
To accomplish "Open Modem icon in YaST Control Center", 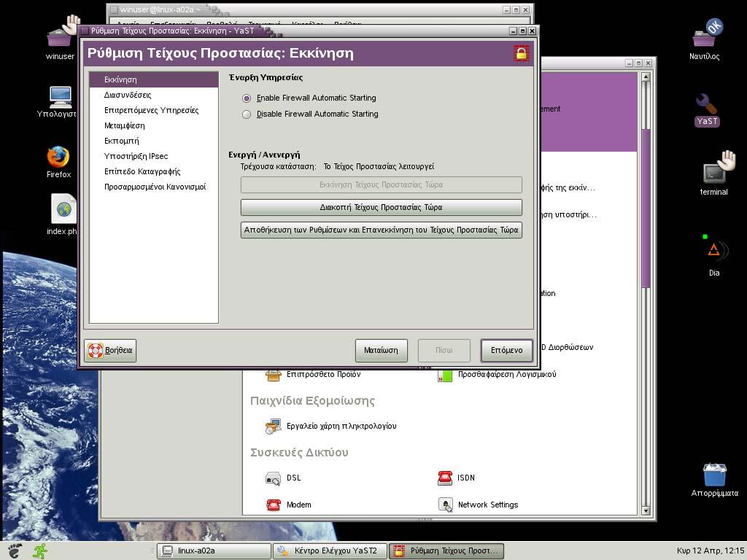I will click(x=273, y=505).
